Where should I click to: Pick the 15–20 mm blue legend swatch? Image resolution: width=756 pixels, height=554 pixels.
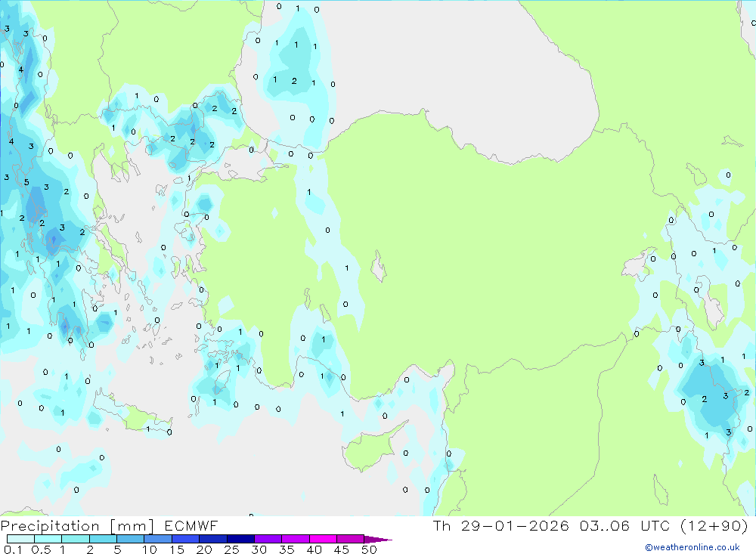(185, 539)
